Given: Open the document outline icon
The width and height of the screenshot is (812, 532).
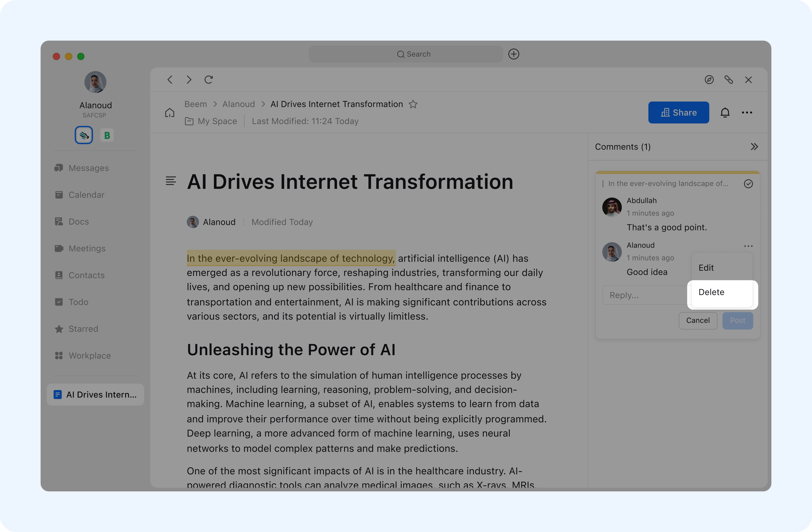Looking at the screenshot, I should [x=171, y=181].
